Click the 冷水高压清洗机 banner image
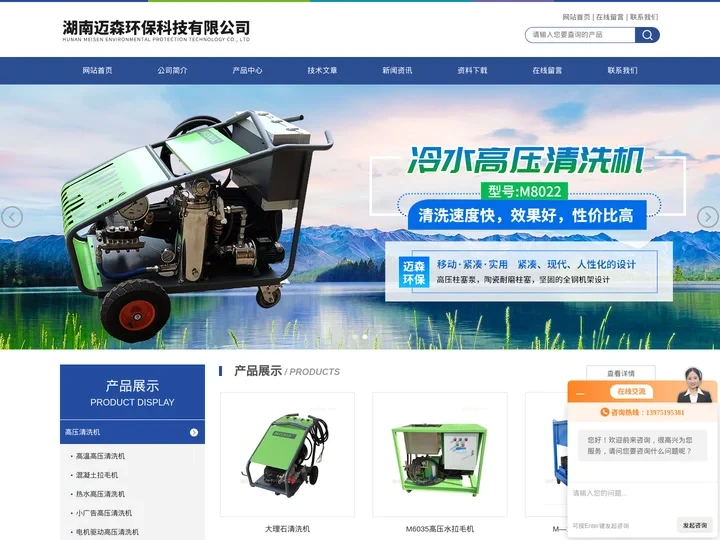This screenshot has height=540, width=720. (360, 217)
